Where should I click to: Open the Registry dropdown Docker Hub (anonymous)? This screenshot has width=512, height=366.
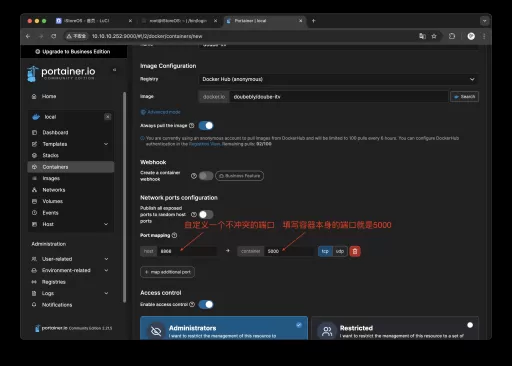point(338,79)
